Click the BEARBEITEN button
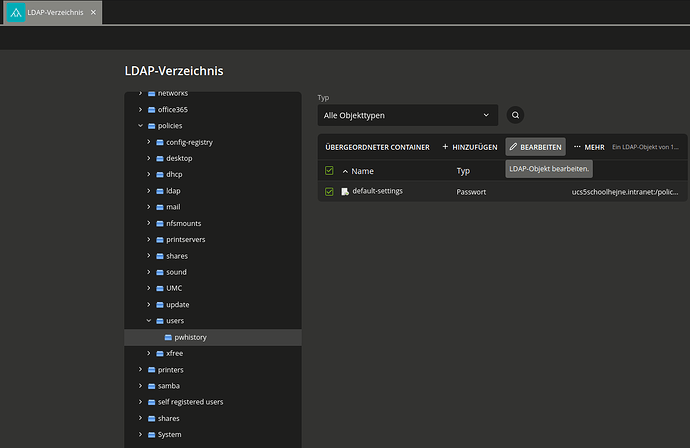690x448 pixels. pos(536,147)
